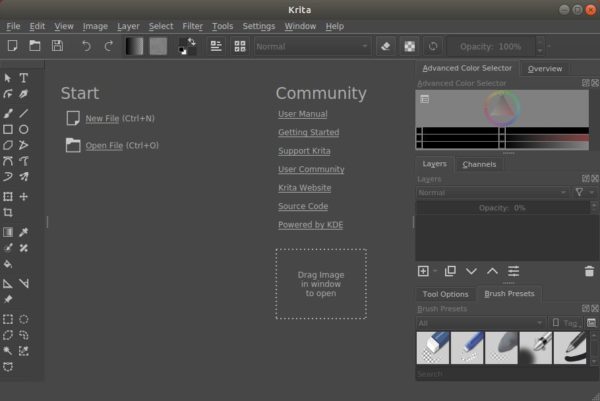Activate the Multibrush tool
The image size is (600, 401).
point(24,176)
